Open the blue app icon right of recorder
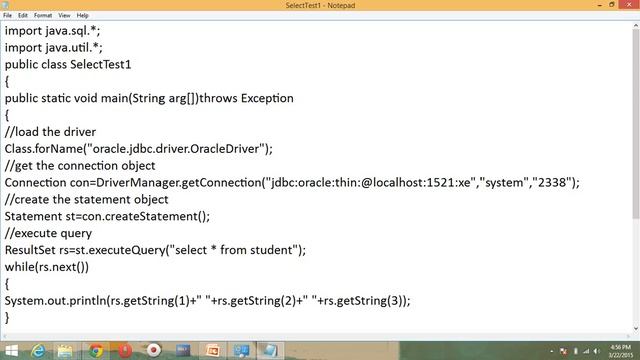The width and height of the screenshot is (640, 360). [x=183, y=350]
